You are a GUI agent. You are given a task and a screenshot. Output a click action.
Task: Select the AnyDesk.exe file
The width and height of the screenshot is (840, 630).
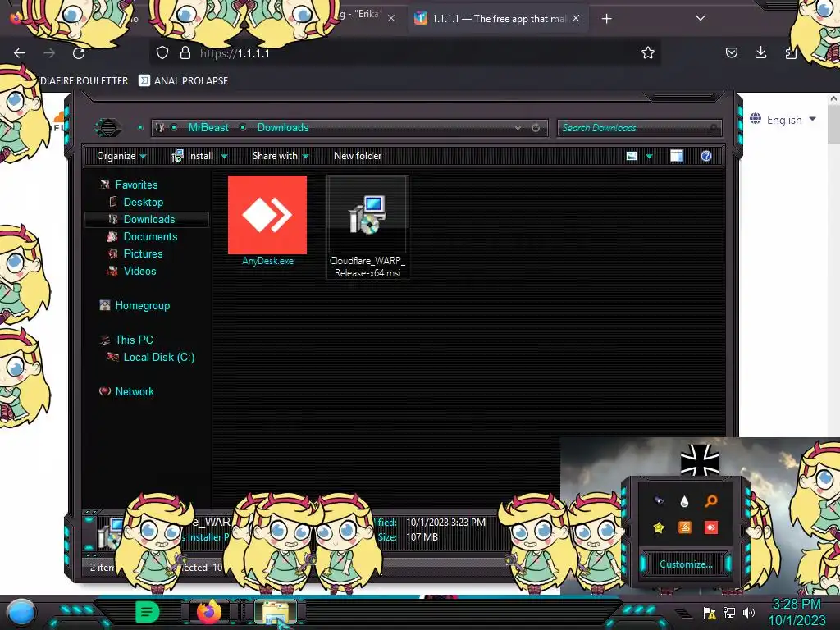pos(267,221)
